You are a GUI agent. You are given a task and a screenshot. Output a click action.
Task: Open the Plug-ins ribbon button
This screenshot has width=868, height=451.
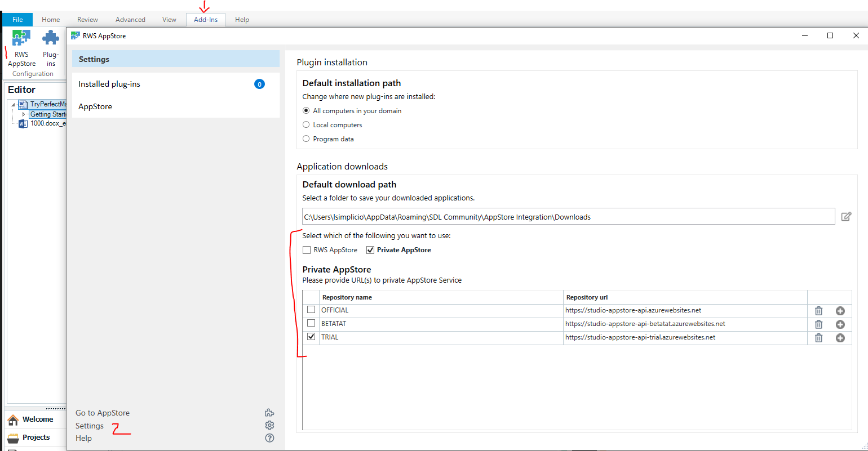51,41
